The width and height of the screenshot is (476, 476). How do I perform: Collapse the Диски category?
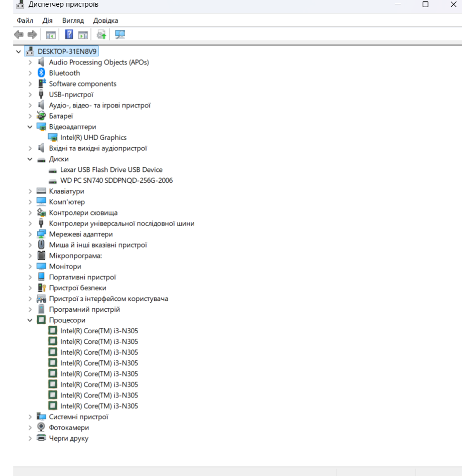coord(30,159)
